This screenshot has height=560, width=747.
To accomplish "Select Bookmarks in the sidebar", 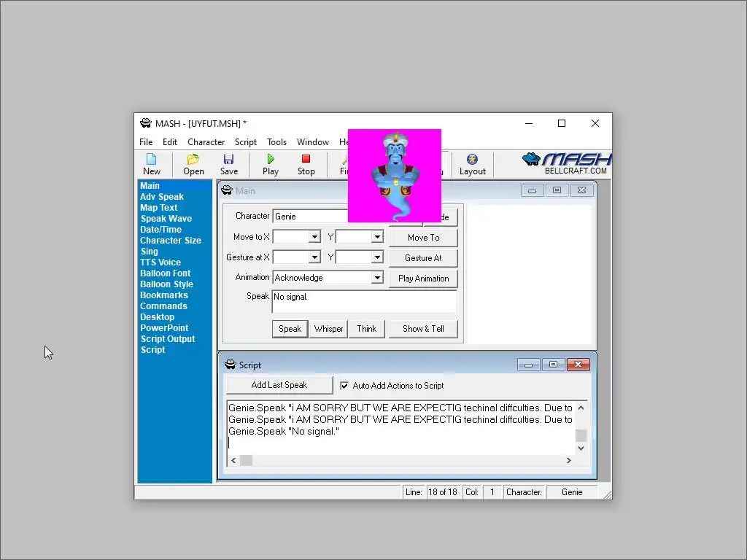I will pyautogui.click(x=164, y=295).
